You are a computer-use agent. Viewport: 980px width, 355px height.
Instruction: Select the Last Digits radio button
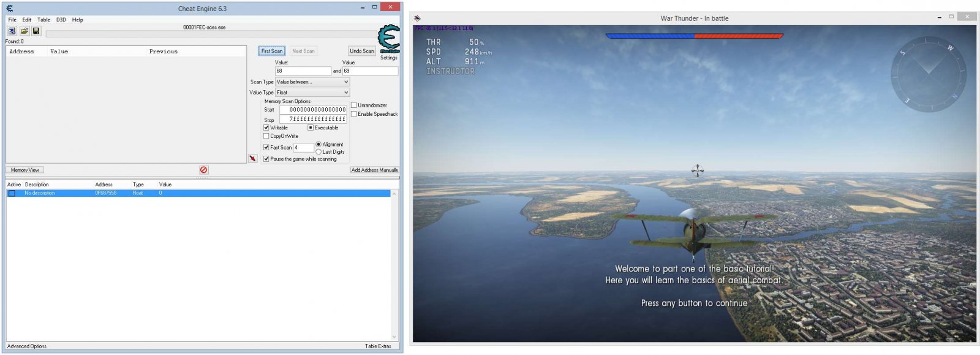click(x=318, y=151)
